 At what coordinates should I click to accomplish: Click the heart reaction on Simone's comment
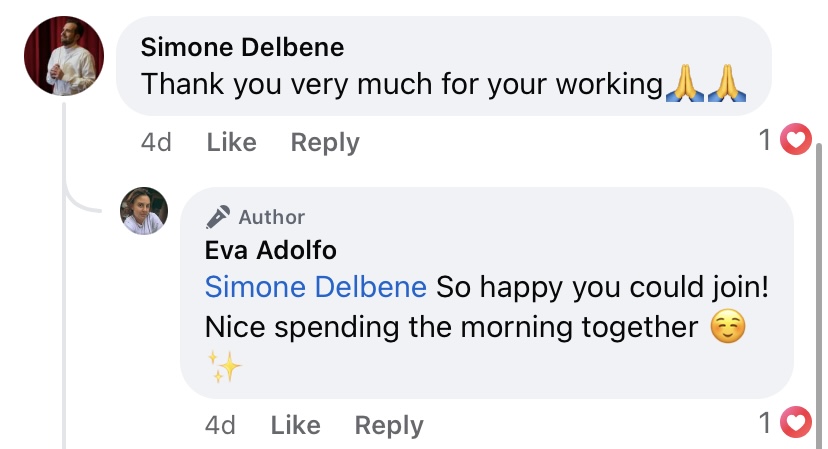point(796,141)
